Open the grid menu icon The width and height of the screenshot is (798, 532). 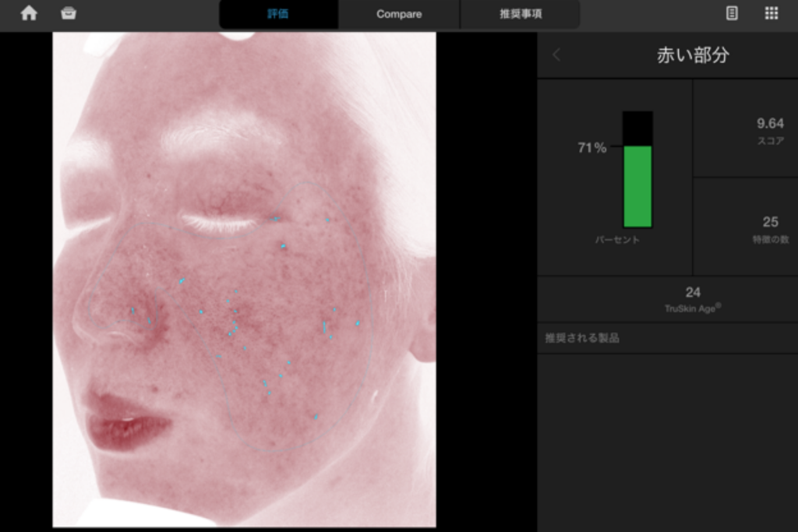point(771,13)
